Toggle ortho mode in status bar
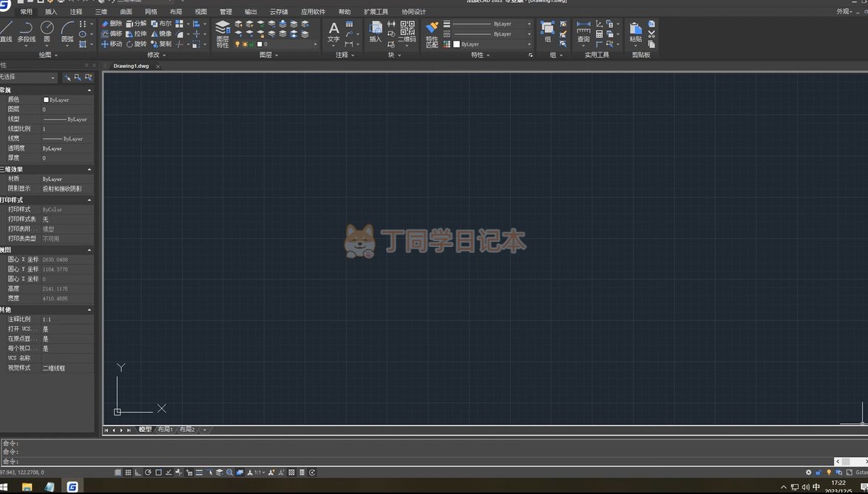This screenshot has width=868, height=494. tap(138, 473)
